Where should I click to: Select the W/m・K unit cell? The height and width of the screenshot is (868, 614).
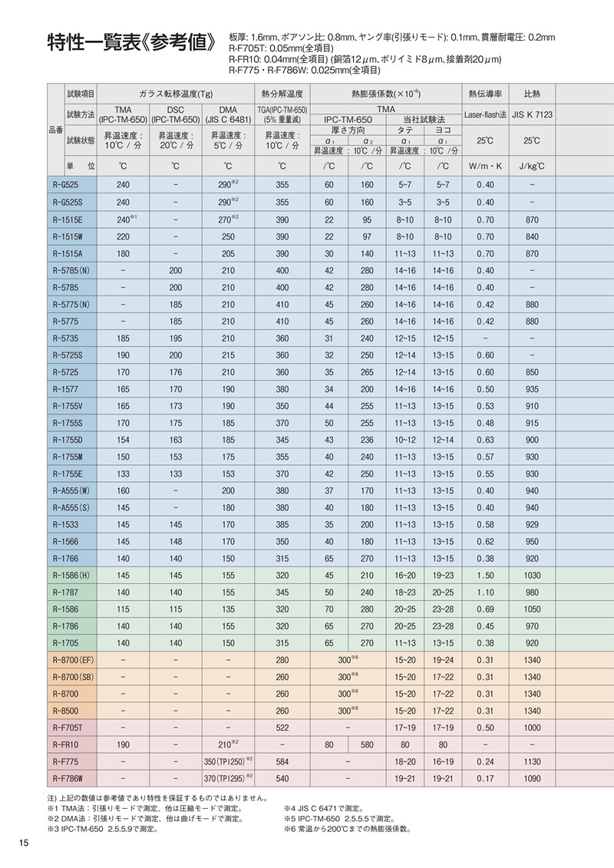(x=485, y=166)
